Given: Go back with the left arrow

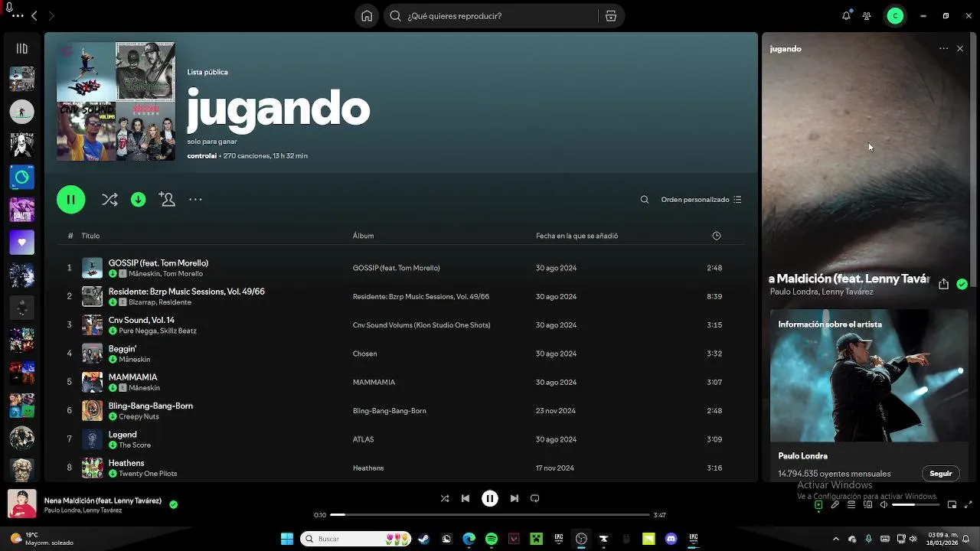Looking at the screenshot, I should [x=34, y=16].
